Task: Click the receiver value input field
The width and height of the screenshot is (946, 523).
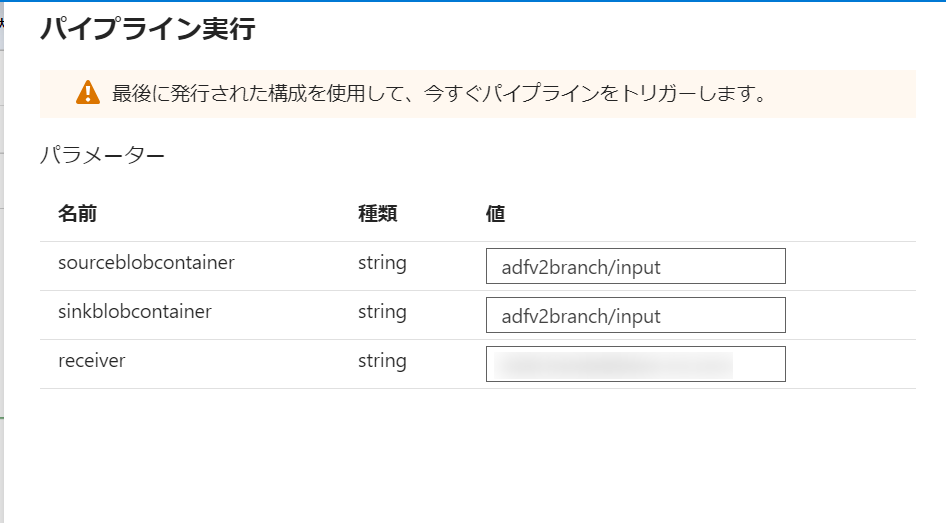Action: [x=635, y=364]
